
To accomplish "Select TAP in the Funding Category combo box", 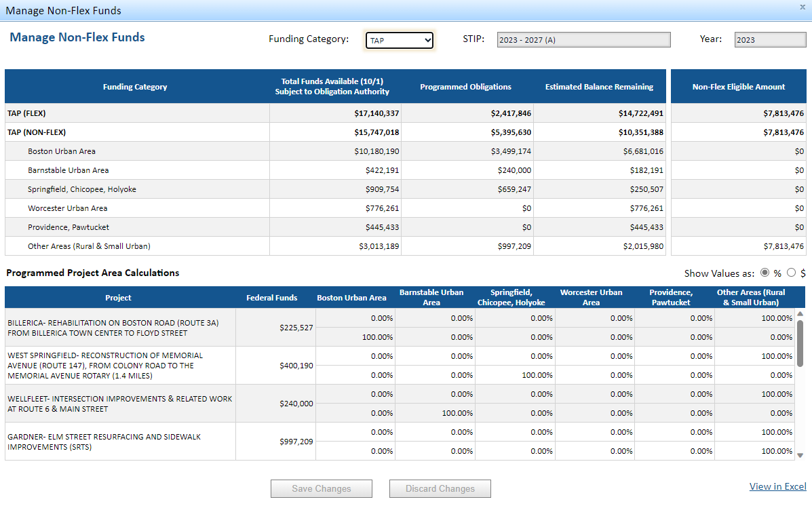I will click(393, 40).
